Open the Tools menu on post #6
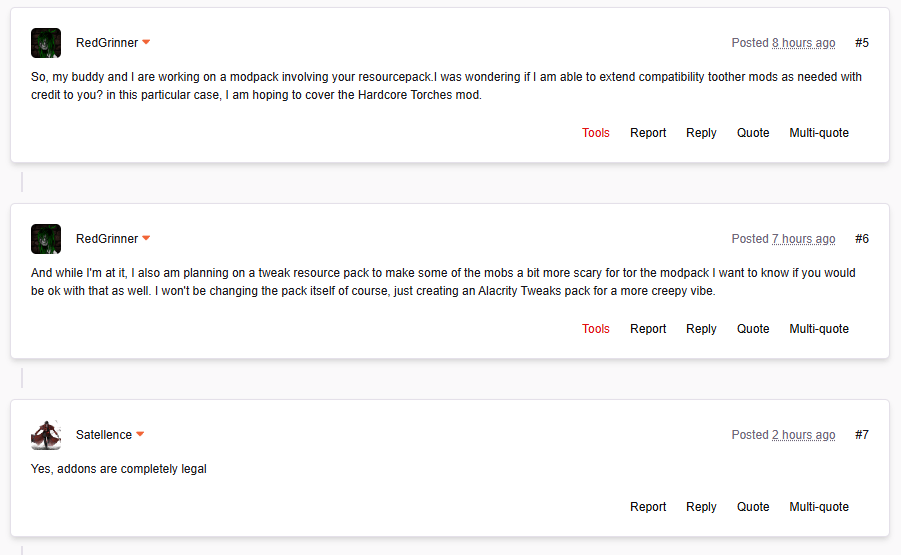Screen dimensions: 901x555 coord(596,329)
